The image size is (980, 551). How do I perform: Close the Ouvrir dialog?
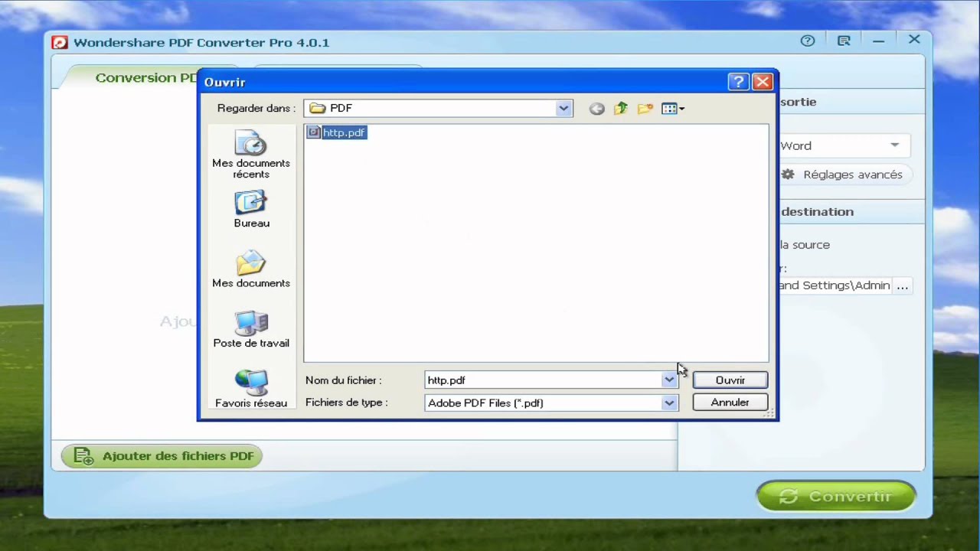(x=763, y=82)
